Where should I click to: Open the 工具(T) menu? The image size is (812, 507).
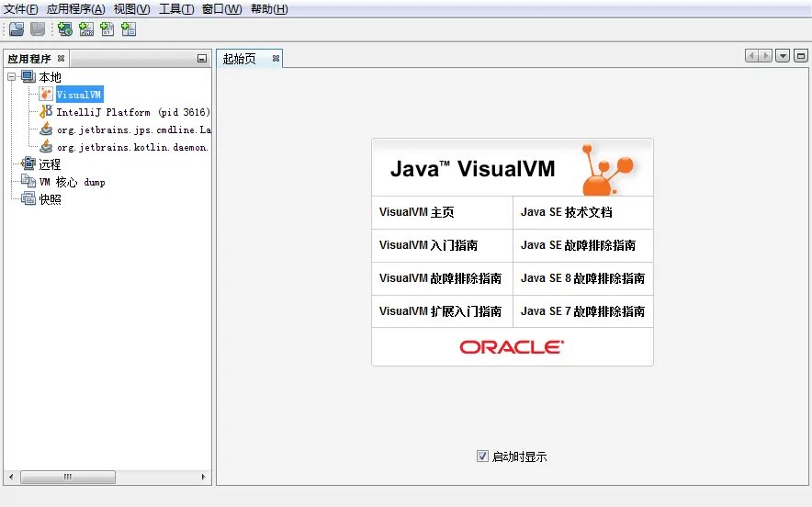(176, 9)
